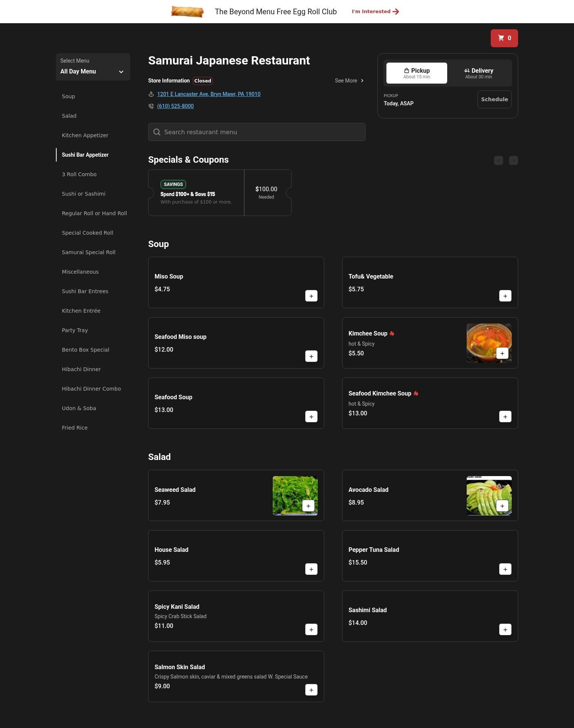Viewport: 574px width, 728px height.
Task: Jump to Hibachi Dinner menu section
Action: click(x=81, y=369)
